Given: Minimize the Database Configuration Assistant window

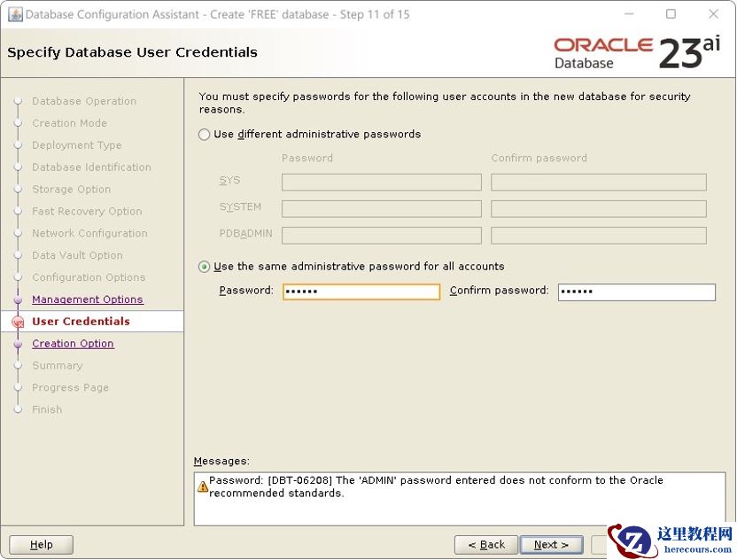Looking at the screenshot, I should coord(629,14).
